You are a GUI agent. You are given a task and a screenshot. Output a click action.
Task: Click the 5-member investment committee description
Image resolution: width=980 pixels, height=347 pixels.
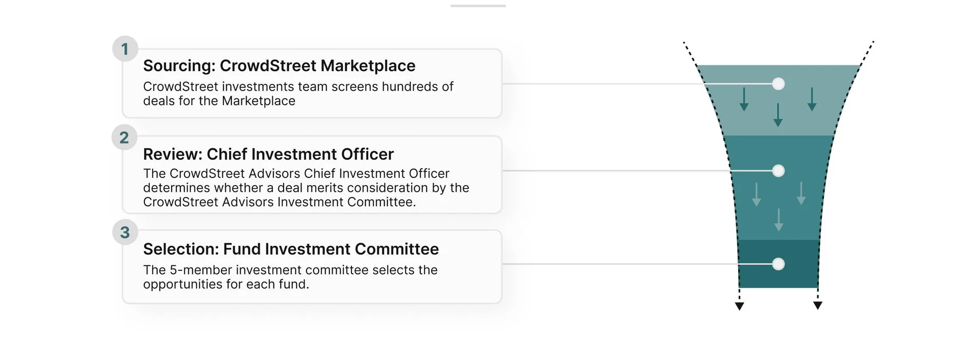tap(290, 277)
